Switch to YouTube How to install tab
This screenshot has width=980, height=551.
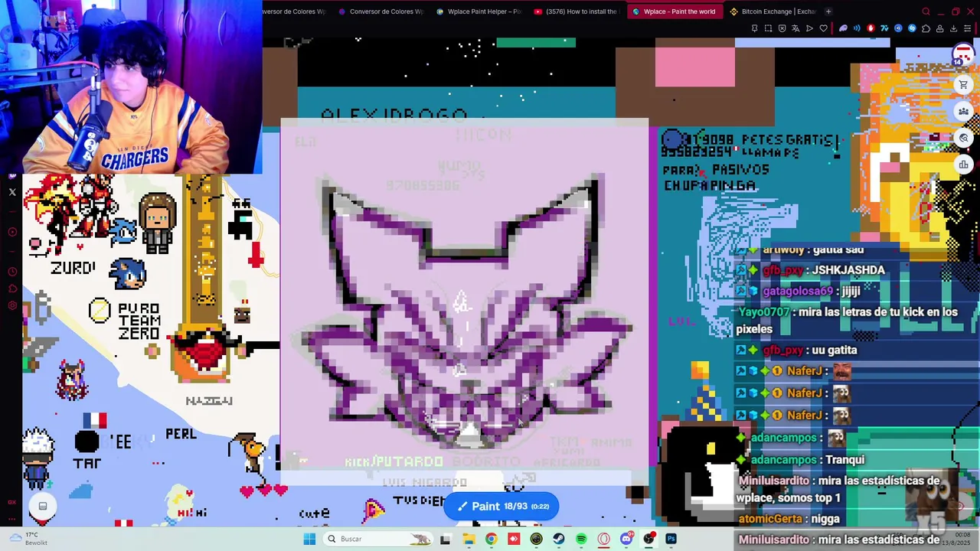(x=576, y=11)
